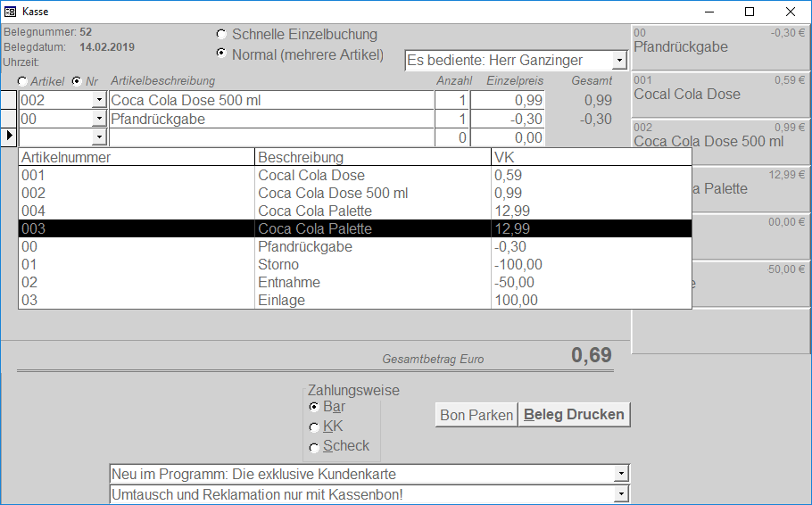Select Normal (mehrere Artikel) radio button

tap(221, 53)
